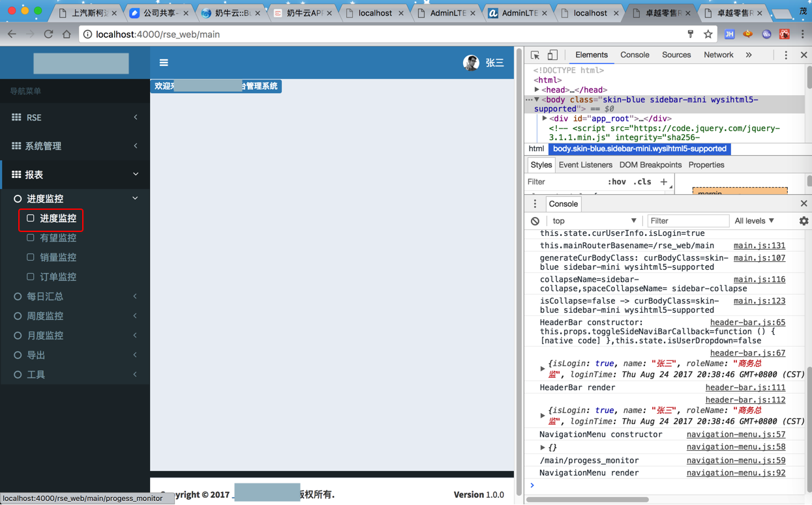Click the clear console icon
Image resolution: width=812 pixels, height=505 pixels.
[535, 221]
